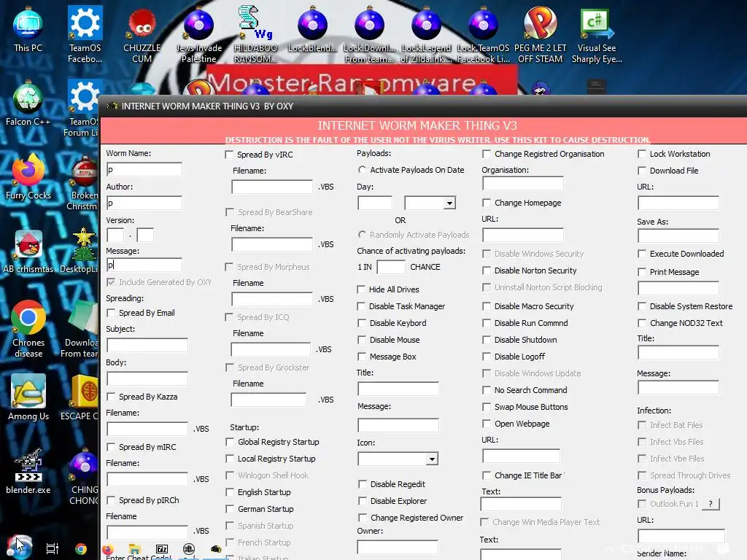The width and height of the screenshot is (747, 560).
Task: Open Lock.Legend of Zilda desktop icon
Action: pos(426,34)
